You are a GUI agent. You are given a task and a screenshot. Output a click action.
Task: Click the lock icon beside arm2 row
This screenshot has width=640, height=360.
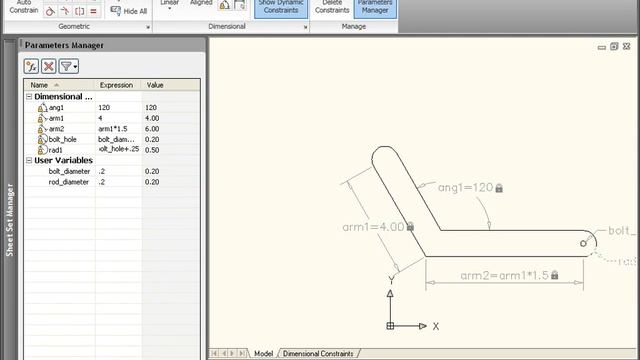pyautogui.click(x=41, y=129)
